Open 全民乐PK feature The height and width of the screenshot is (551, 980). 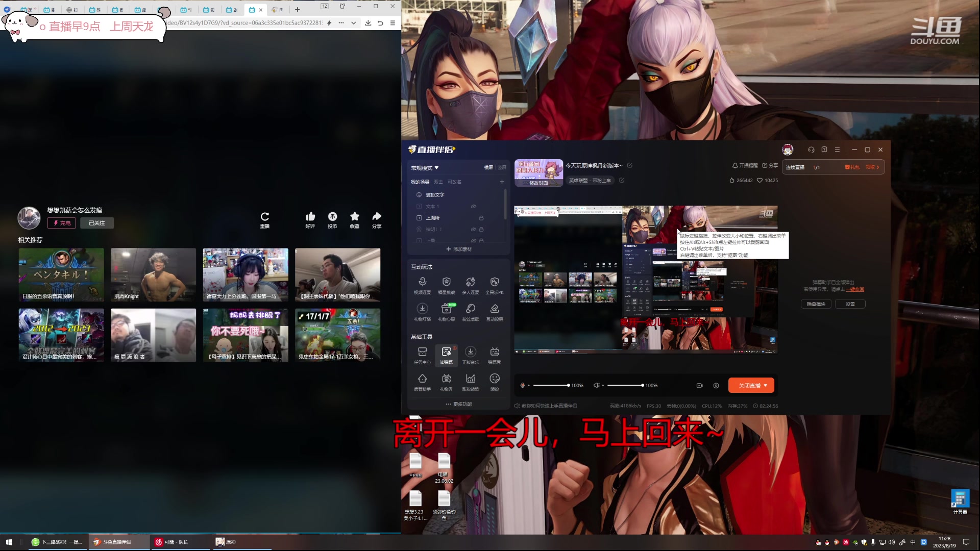pos(494,286)
